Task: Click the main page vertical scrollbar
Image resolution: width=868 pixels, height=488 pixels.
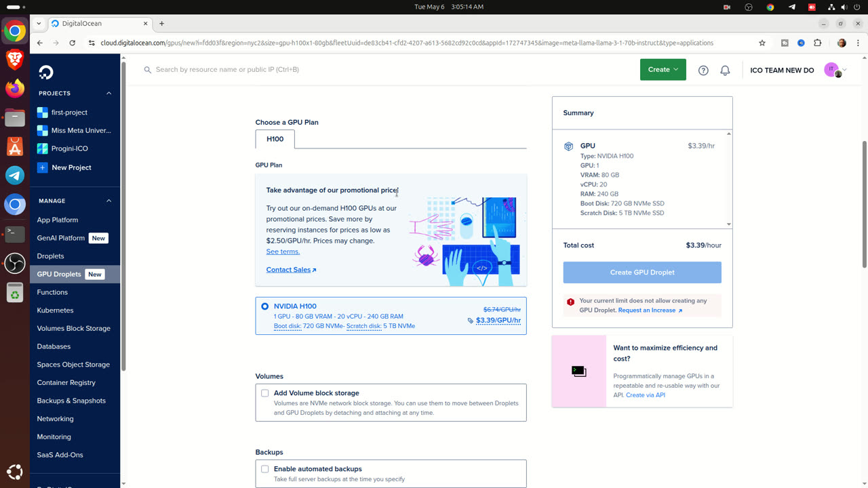Action: 864,205
